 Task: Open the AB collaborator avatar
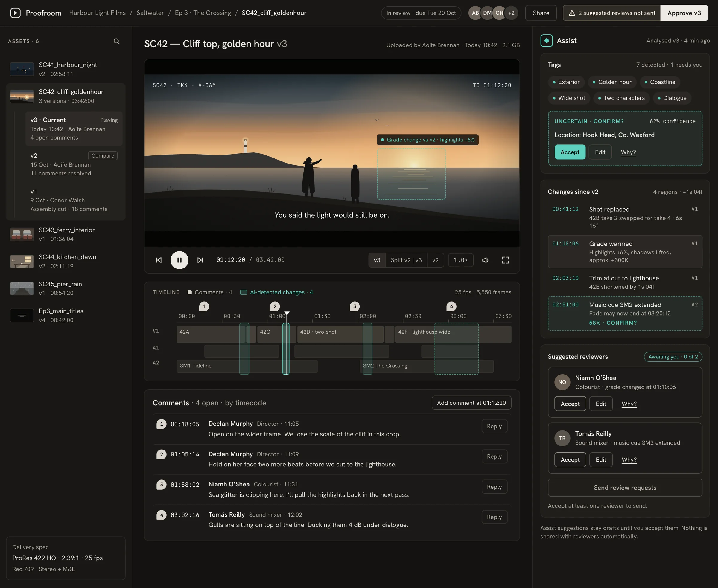point(475,13)
